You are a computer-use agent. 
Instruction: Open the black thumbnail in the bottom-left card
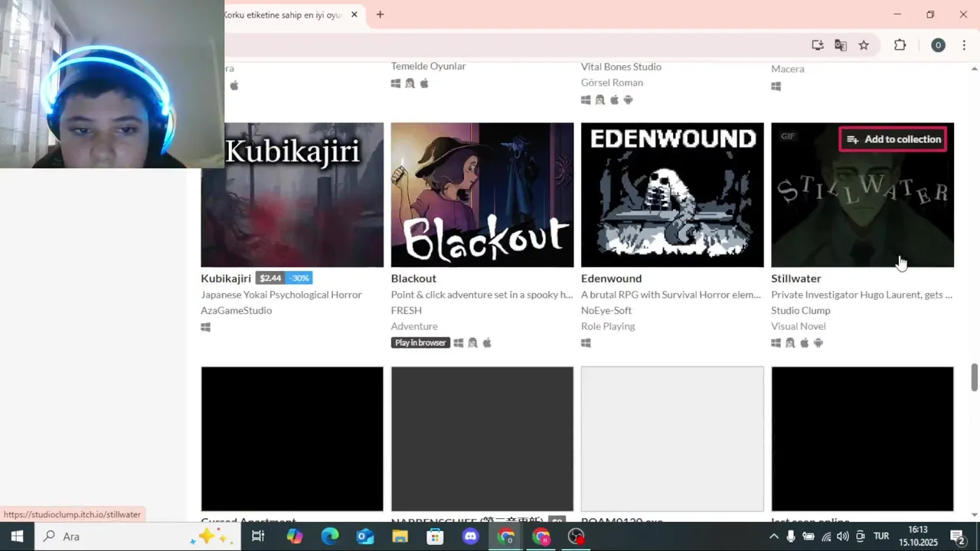(x=292, y=439)
